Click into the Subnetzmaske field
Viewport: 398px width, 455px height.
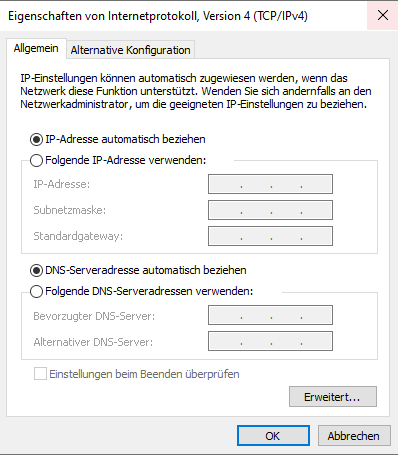tap(270, 210)
